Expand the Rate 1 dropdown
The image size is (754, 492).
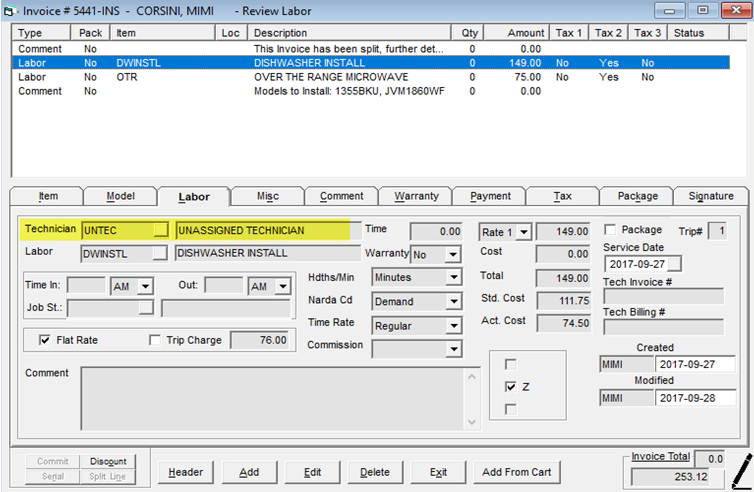point(524,232)
